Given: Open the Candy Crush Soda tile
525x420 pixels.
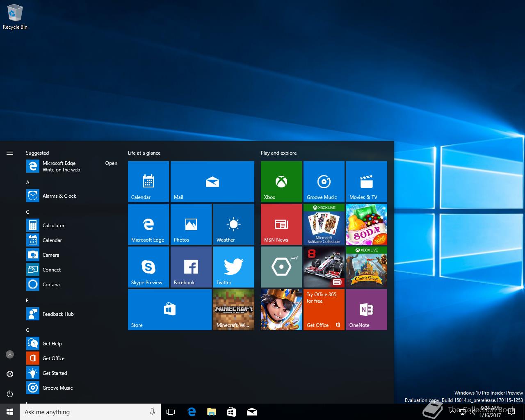Looking at the screenshot, I should click(367, 224).
